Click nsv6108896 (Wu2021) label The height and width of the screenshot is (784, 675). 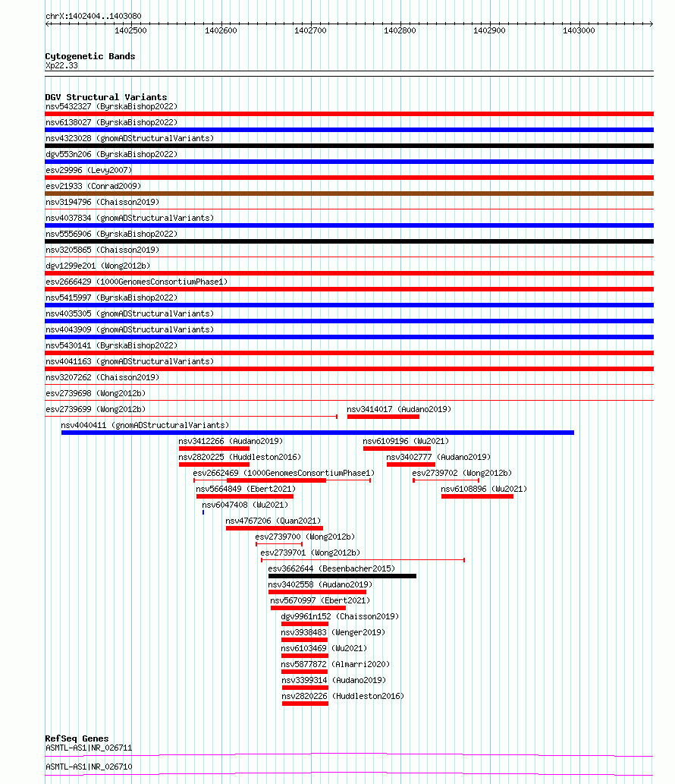point(484,489)
